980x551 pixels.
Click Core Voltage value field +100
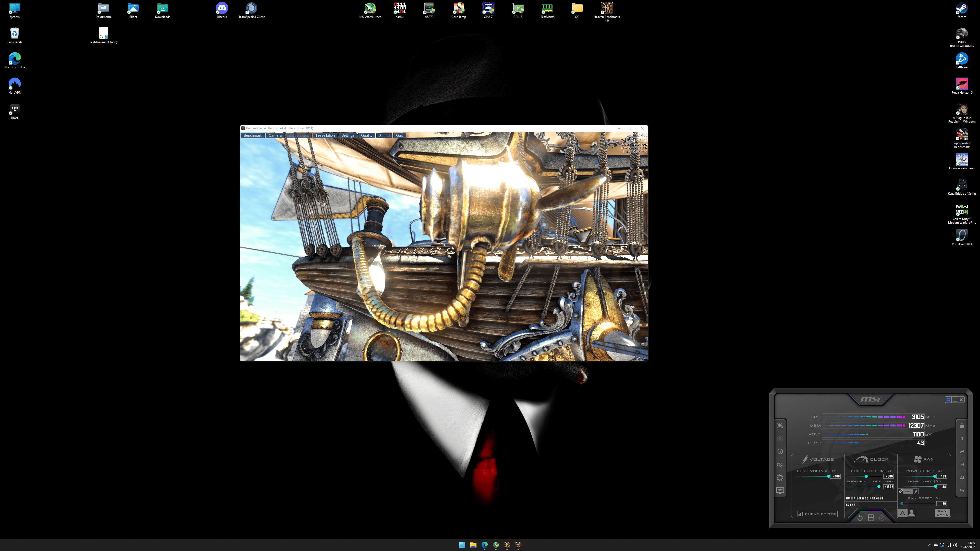coord(836,477)
